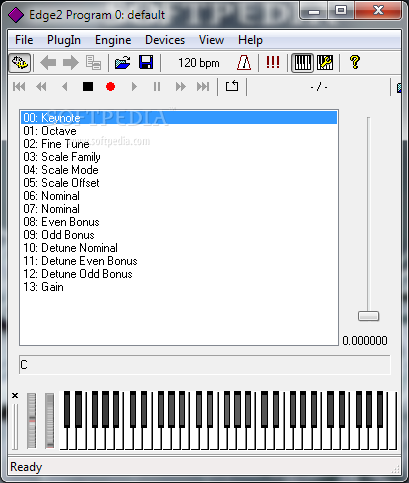Jump to end with skip-forward button
The image size is (409, 483).
click(x=203, y=87)
